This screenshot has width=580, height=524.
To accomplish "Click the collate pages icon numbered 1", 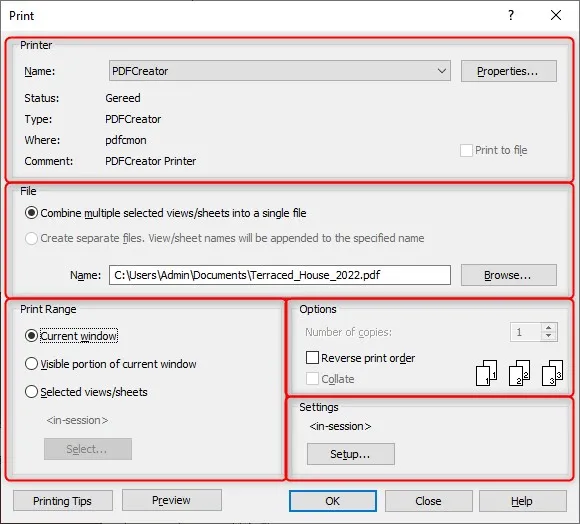I will [x=486, y=373].
